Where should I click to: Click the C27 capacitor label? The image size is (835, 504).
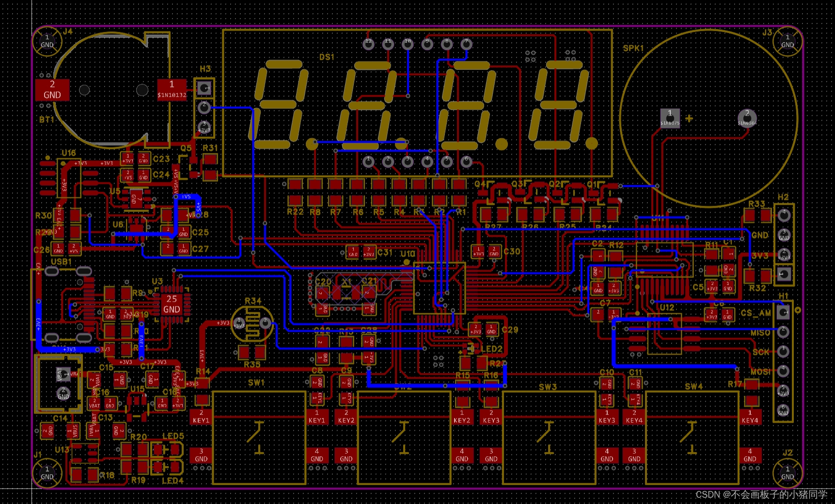pyautogui.click(x=200, y=249)
